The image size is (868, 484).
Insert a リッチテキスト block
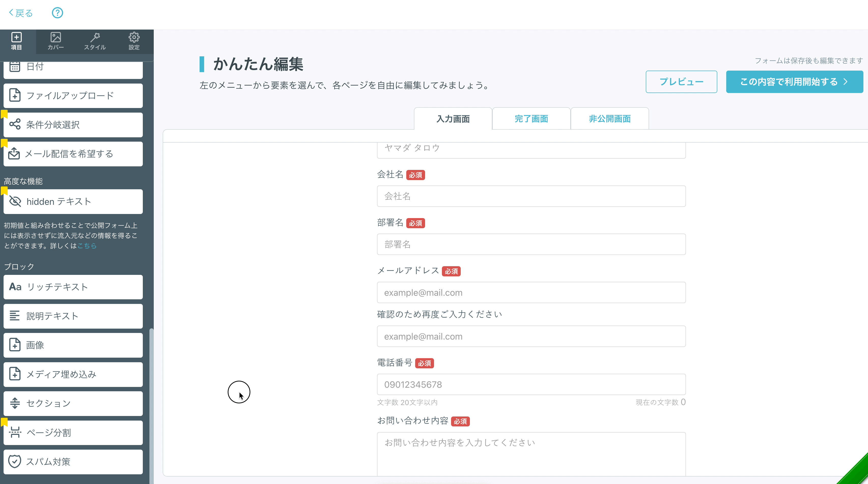point(73,287)
